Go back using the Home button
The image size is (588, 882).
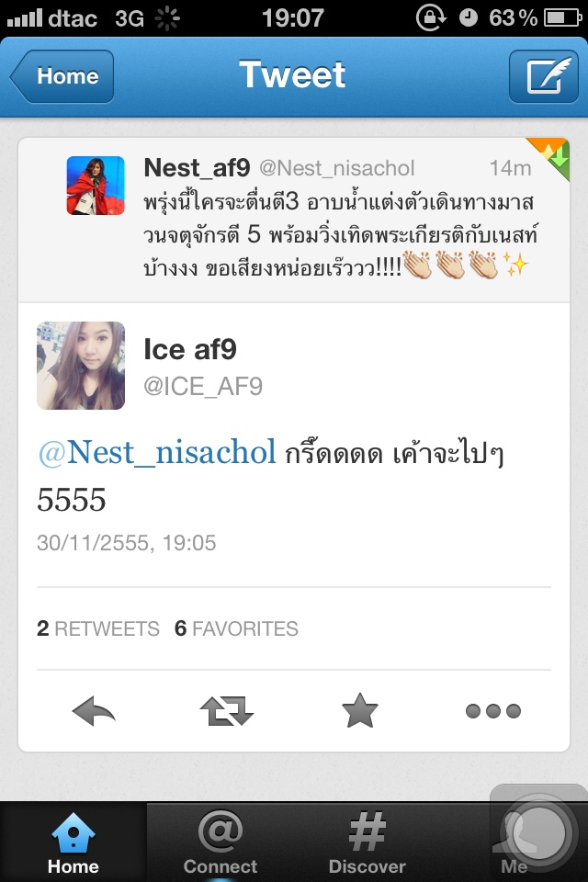(62, 76)
